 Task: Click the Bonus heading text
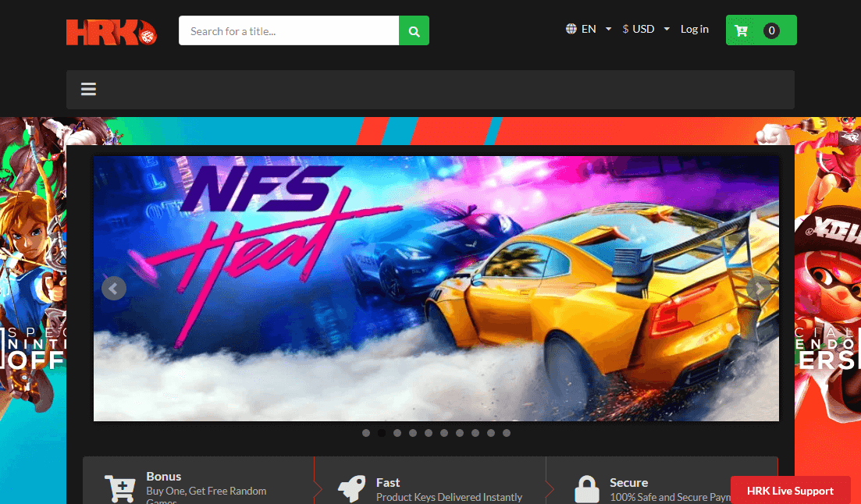164,477
